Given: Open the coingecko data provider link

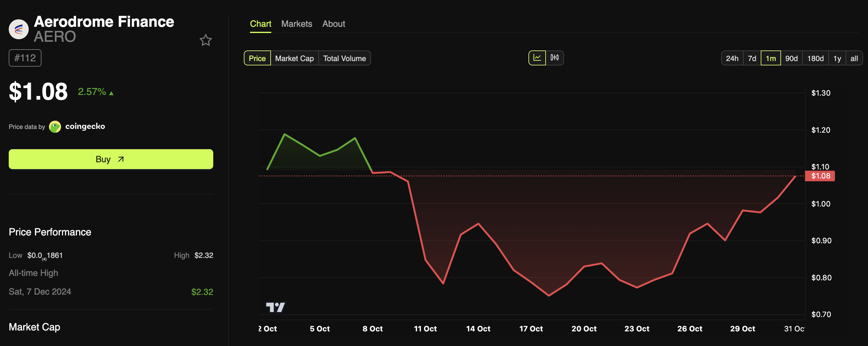Looking at the screenshot, I should pos(85,126).
